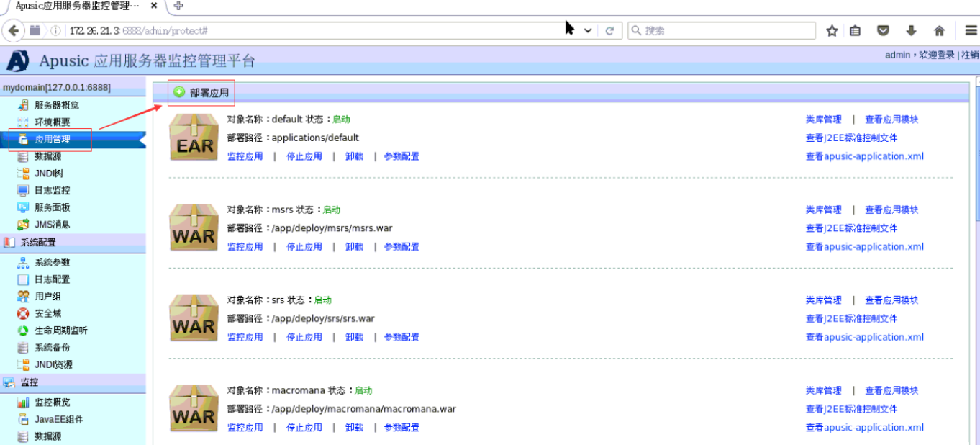Select mydomain[127.0.0.1:6888] in the sidebar
Screen dimensions: 980x445
pos(57,88)
